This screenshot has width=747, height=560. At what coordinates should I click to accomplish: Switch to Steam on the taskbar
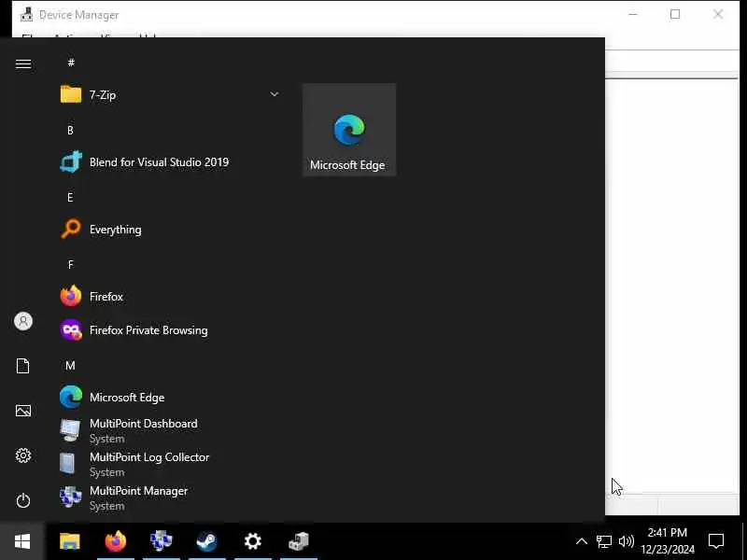tap(206, 541)
